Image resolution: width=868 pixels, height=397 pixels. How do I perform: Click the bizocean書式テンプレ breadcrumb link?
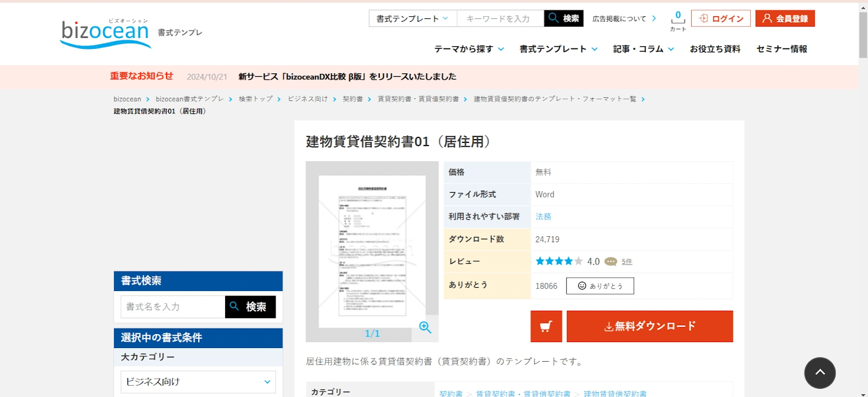click(189, 99)
